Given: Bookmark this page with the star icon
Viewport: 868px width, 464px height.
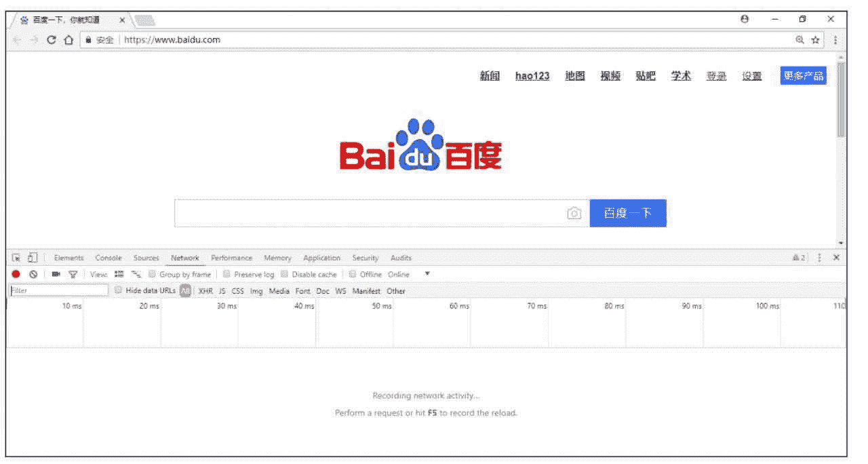Looking at the screenshot, I should coord(815,40).
